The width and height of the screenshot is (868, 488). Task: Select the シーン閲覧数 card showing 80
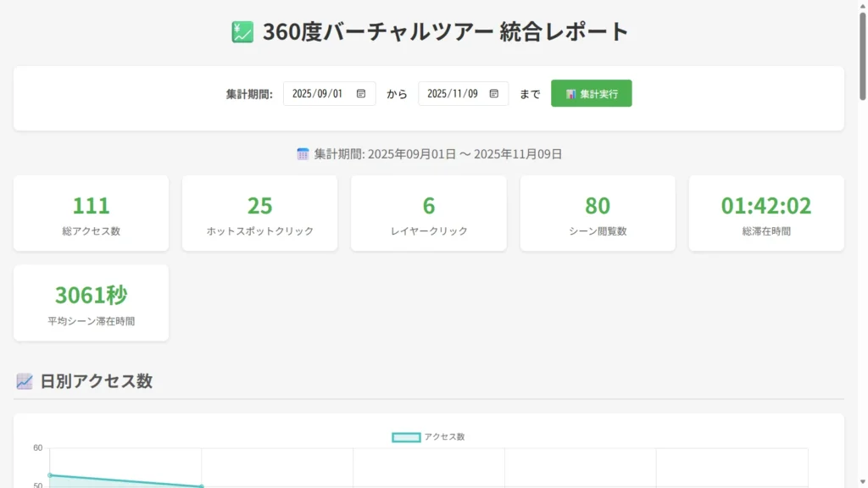pos(597,213)
